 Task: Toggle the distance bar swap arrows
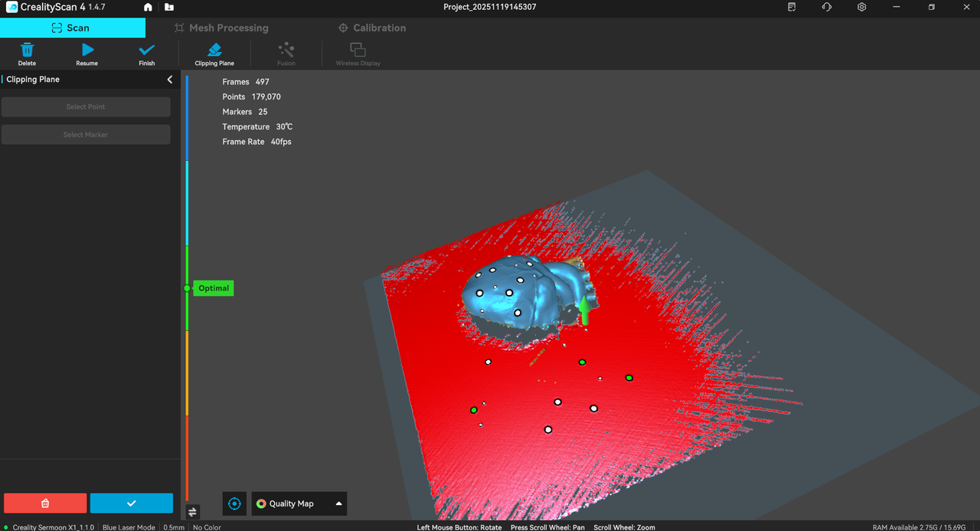[x=192, y=512]
